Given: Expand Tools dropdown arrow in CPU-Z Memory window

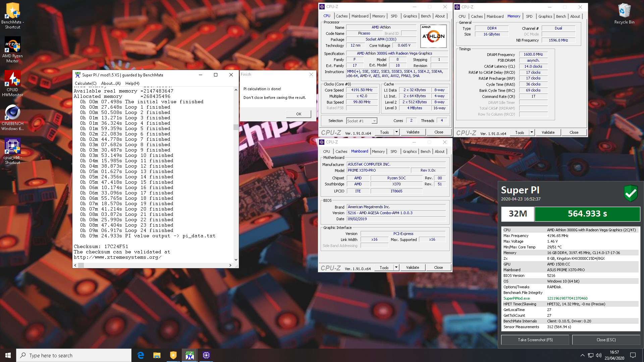Looking at the screenshot, I should tap(532, 132).
